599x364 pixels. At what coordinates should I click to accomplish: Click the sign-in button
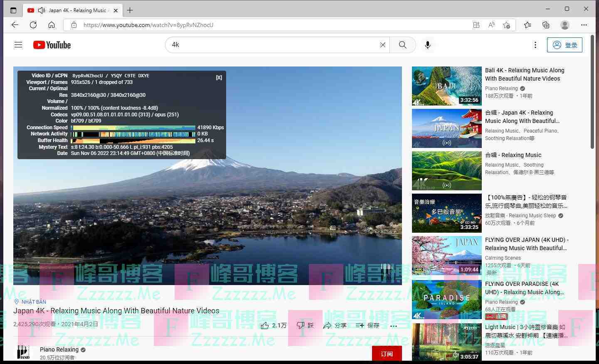point(564,45)
